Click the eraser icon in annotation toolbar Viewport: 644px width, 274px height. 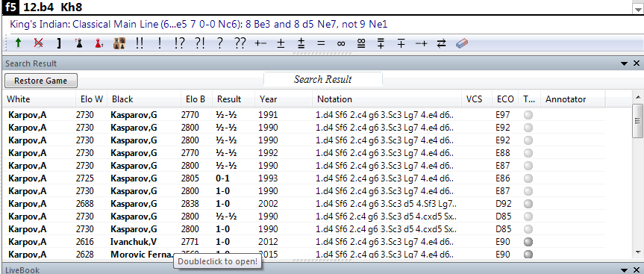[x=462, y=43]
